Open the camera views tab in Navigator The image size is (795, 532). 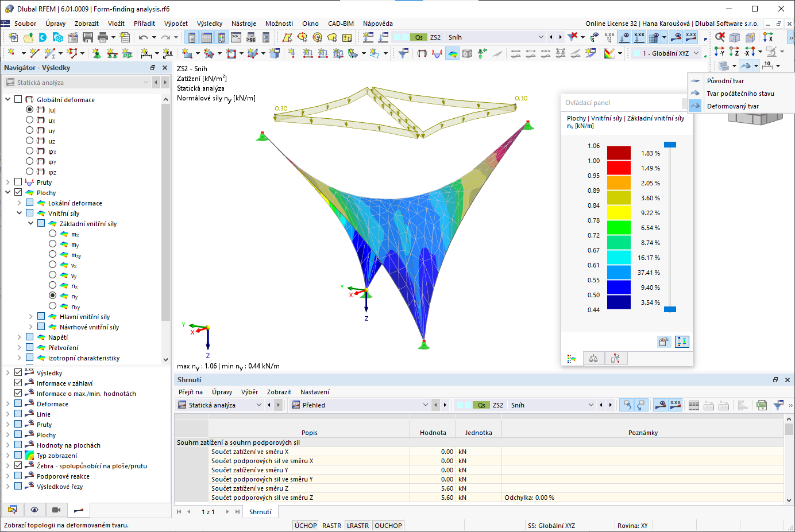(56, 510)
